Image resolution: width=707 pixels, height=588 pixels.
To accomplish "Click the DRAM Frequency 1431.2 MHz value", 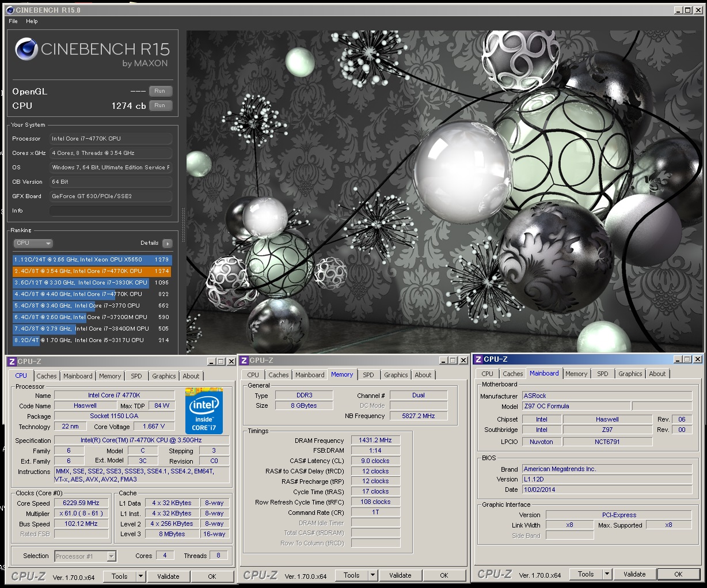I will [x=375, y=440].
